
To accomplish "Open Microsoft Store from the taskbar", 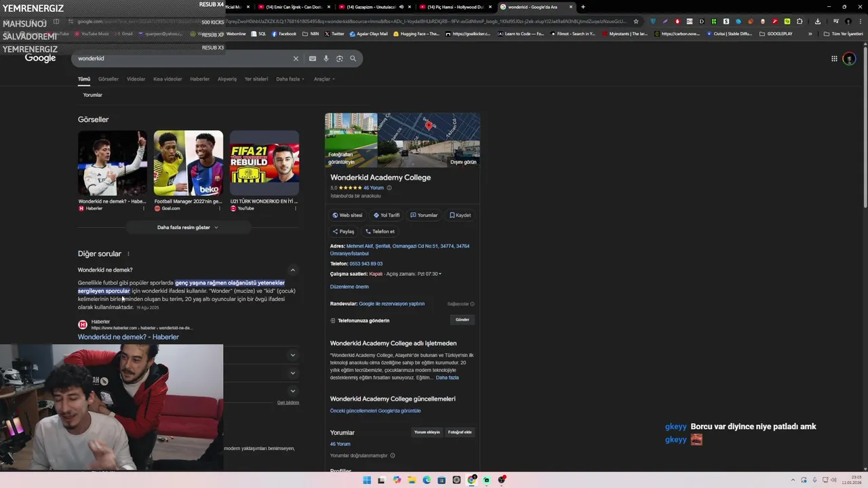I will point(441,480).
